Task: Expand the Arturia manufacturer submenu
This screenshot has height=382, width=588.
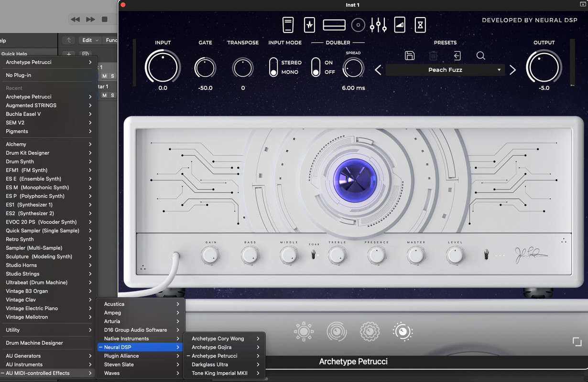Action: point(140,321)
